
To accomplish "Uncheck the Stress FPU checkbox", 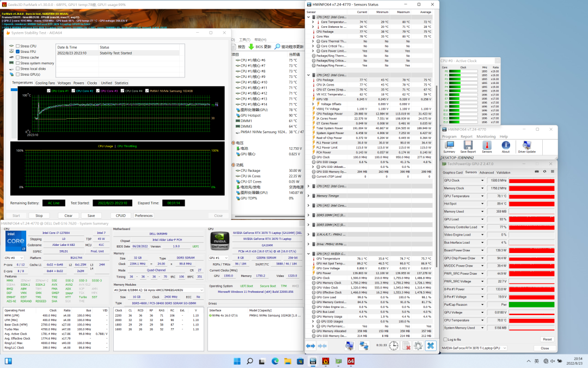I will [18, 52].
